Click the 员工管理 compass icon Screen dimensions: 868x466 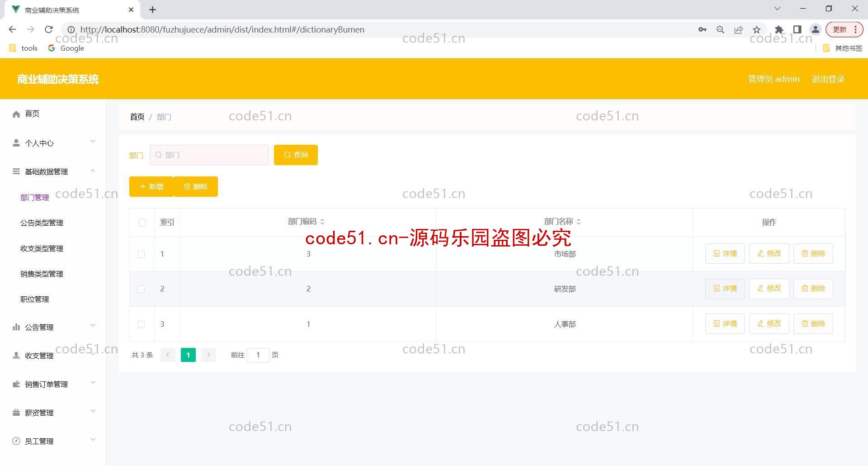(x=16, y=441)
